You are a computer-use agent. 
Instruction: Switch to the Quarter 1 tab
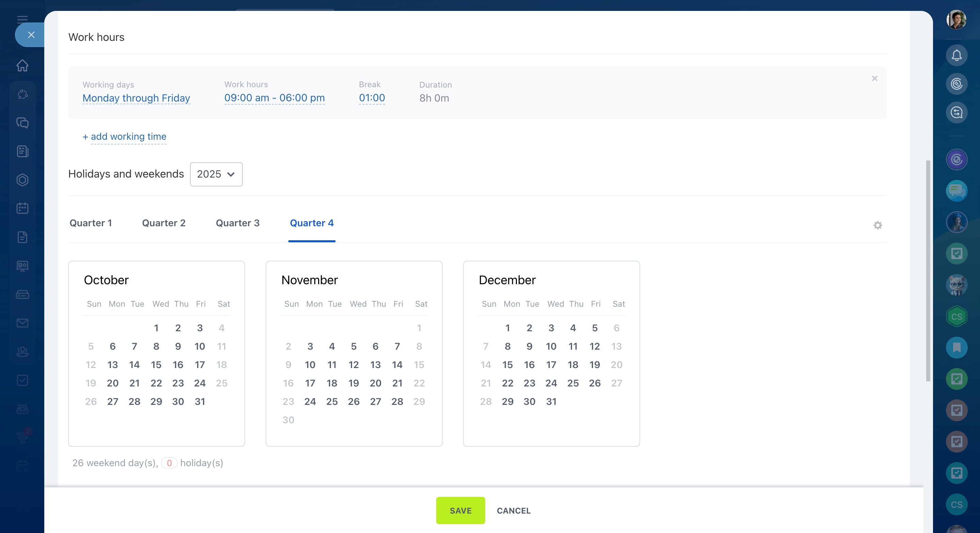tap(91, 223)
